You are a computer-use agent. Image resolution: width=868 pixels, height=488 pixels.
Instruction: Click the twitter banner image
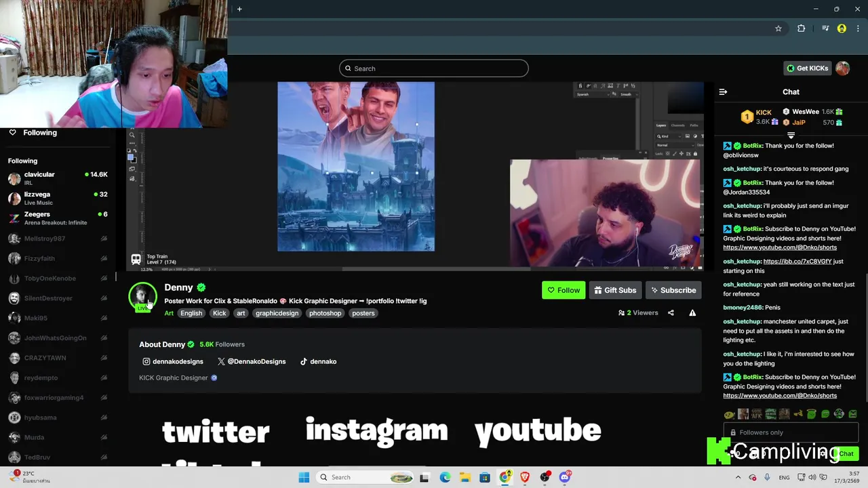[216, 432]
